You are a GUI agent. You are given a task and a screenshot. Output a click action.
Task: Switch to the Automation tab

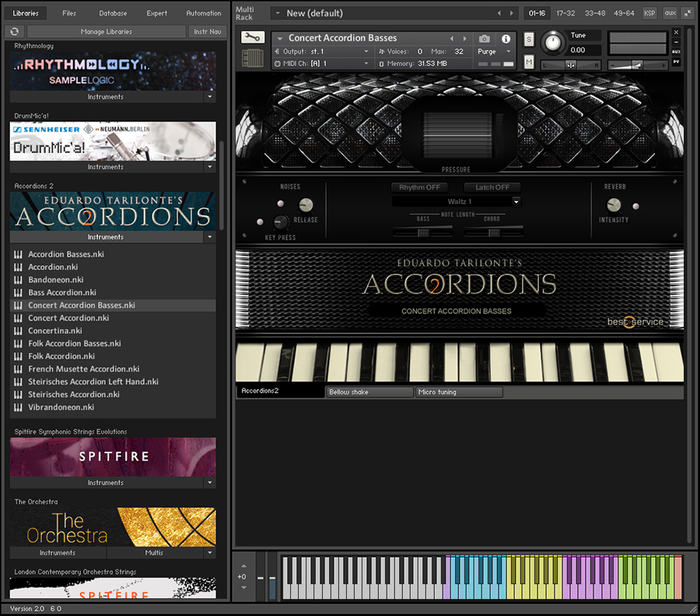point(204,13)
